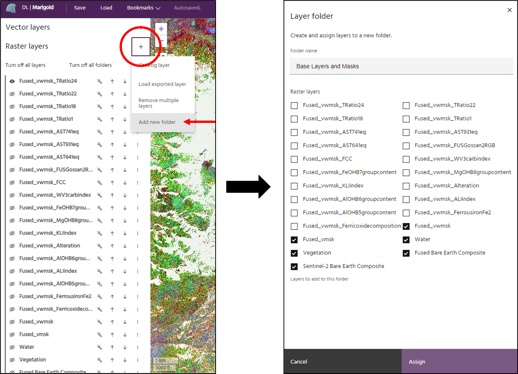Click Assign to create the folder
The width and height of the screenshot is (518, 374).
click(460, 362)
